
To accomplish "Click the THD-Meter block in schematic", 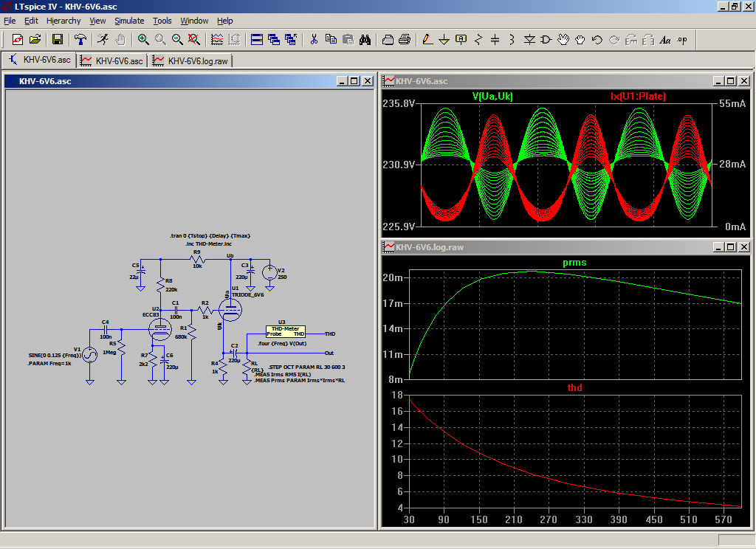I will [x=285, y=331].
